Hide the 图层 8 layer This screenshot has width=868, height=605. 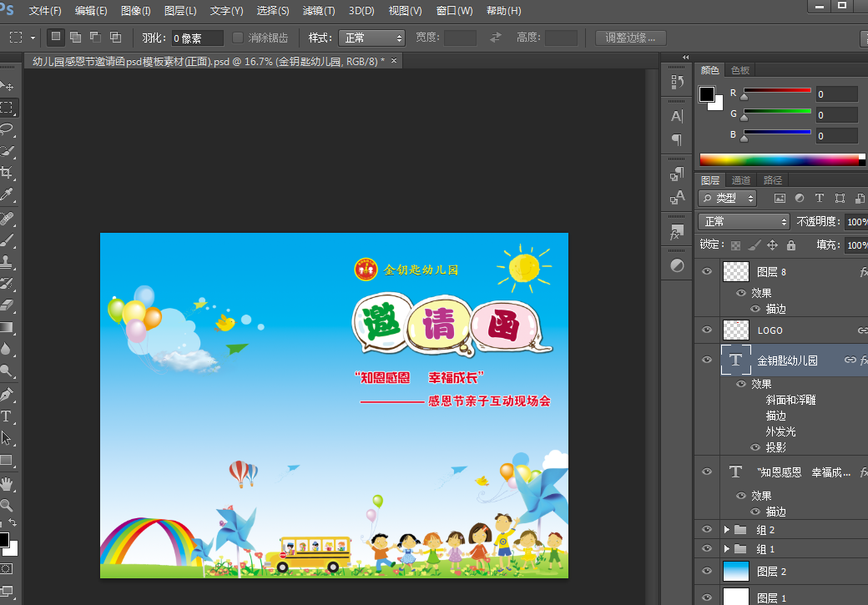pos(707,272)
